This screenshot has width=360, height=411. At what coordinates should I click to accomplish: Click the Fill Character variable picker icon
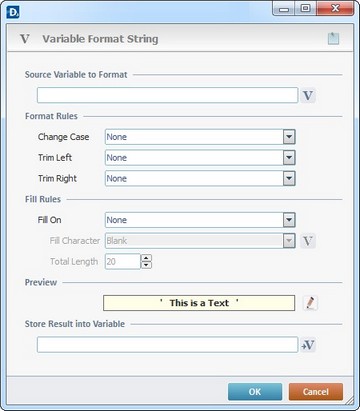pos(308,241)
